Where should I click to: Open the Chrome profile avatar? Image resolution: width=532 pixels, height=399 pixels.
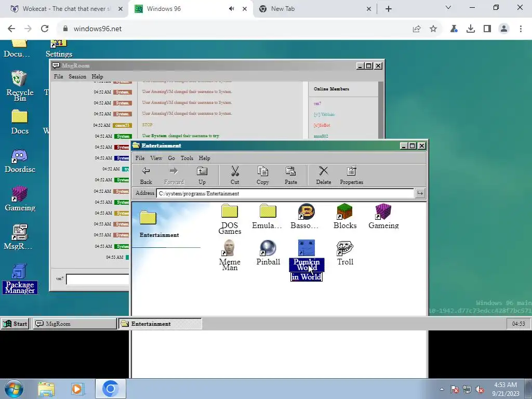click(x=504, y=29)
